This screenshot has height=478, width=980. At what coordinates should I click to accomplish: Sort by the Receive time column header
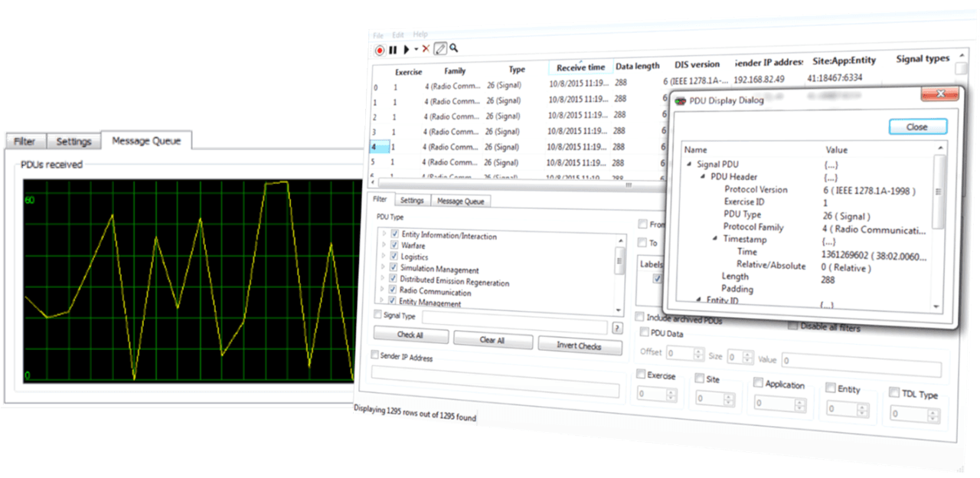pyautogui.click(x=580, y=67)
